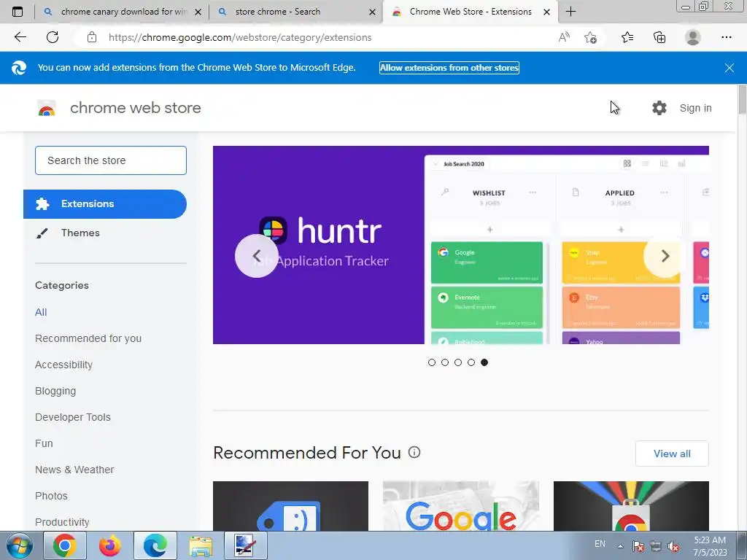Image resolution: width=747 pixels, height=560 pixels.
Task: Click the Read aloud icon
Action: [564, 37]
